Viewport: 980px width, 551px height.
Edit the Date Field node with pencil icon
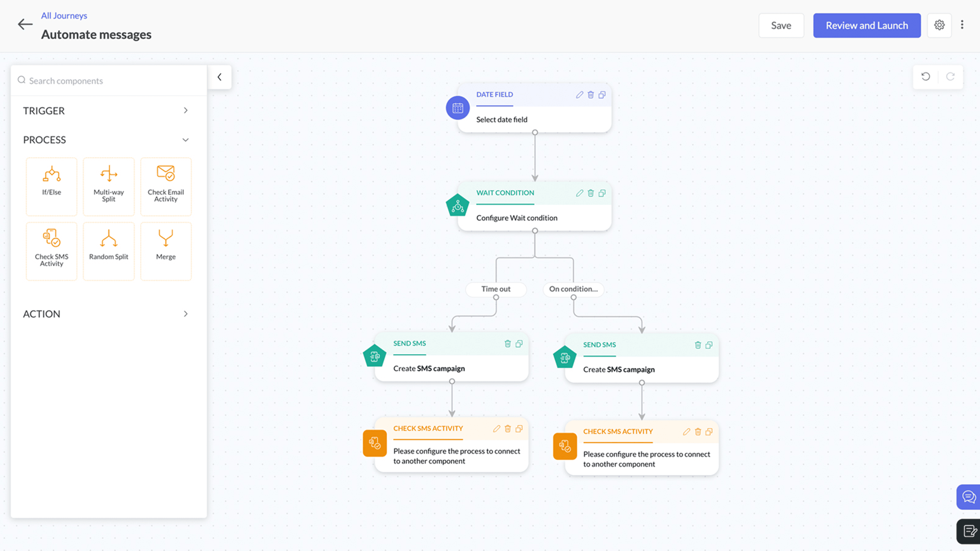(579, 95)
